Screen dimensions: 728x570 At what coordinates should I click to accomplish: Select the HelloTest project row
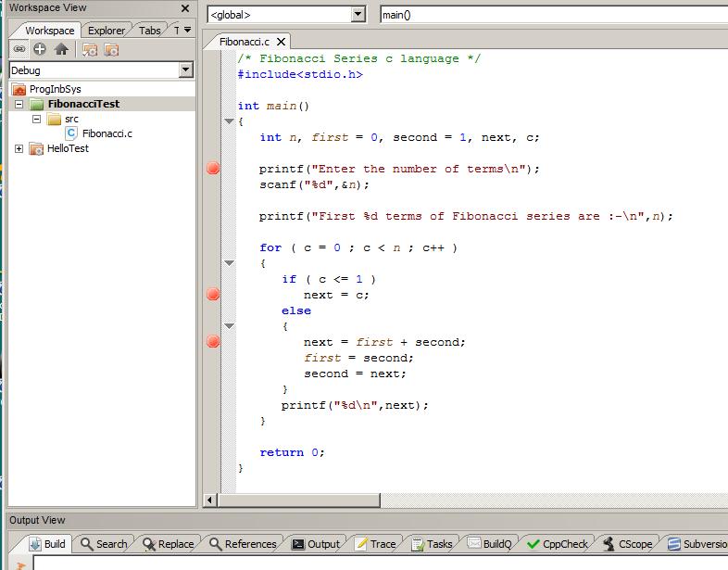[x=68, y=148]
